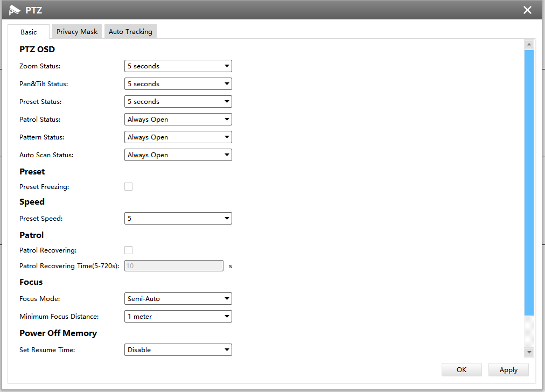545x392 pixels.
Task: Select the Preset Speed dropdown
Action: (178, 219)
